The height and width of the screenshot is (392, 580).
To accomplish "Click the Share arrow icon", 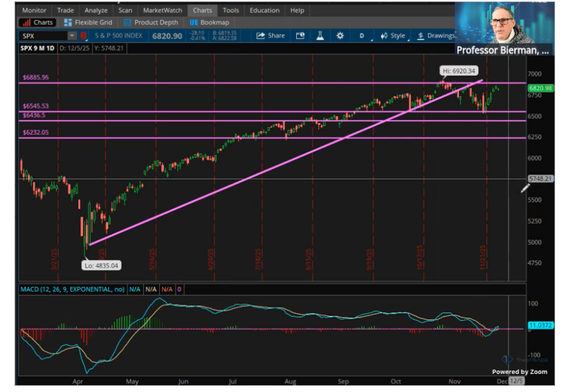I will (271, 36).
